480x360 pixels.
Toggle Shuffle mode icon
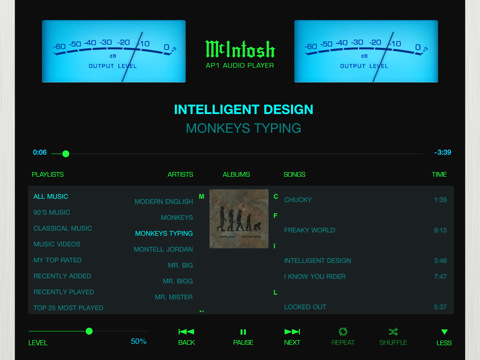pos(393,332)
